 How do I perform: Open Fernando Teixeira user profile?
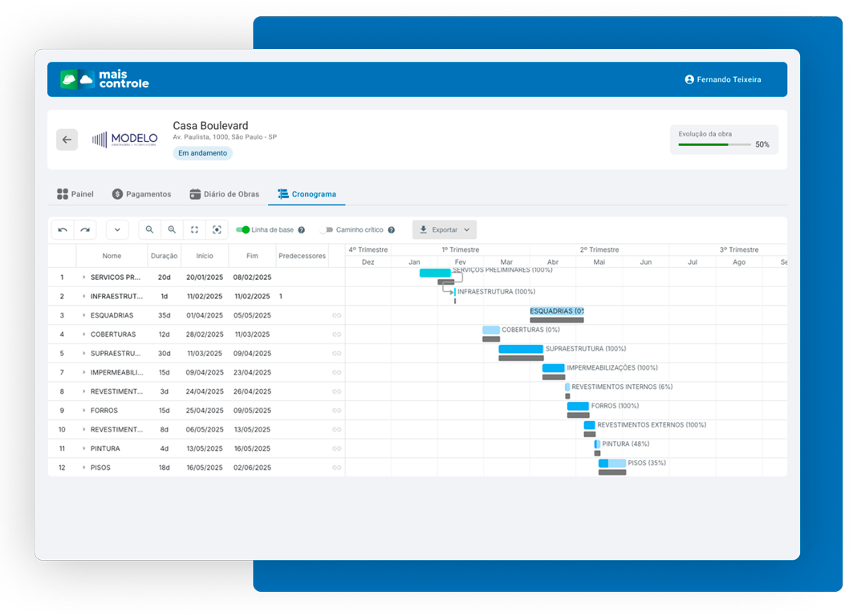tap(723, 79)
